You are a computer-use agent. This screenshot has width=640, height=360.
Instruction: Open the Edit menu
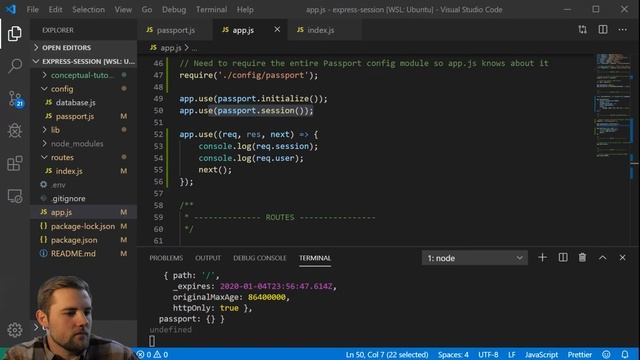point(56,9)
